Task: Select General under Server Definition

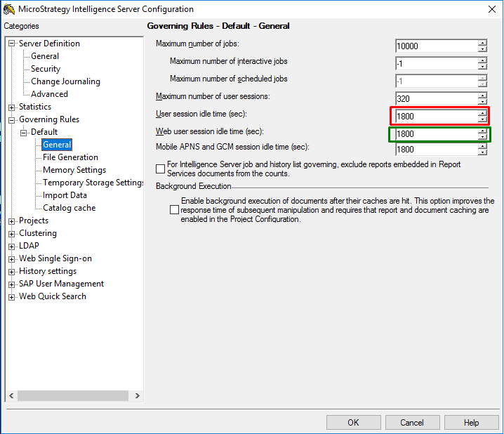Action: tap(45, 56)
